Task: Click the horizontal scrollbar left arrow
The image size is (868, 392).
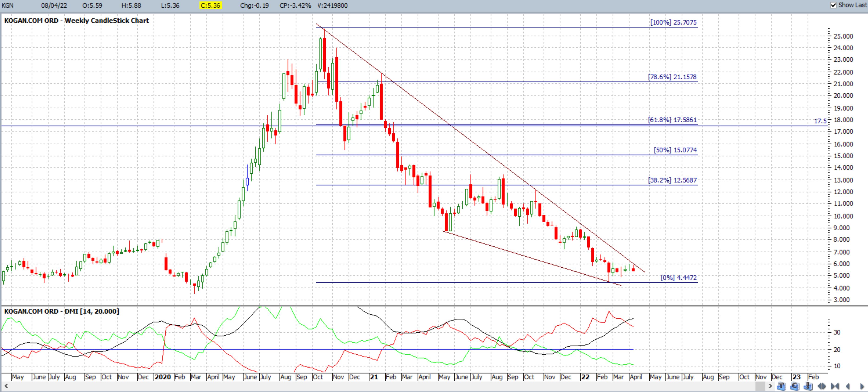Action: 6,386
